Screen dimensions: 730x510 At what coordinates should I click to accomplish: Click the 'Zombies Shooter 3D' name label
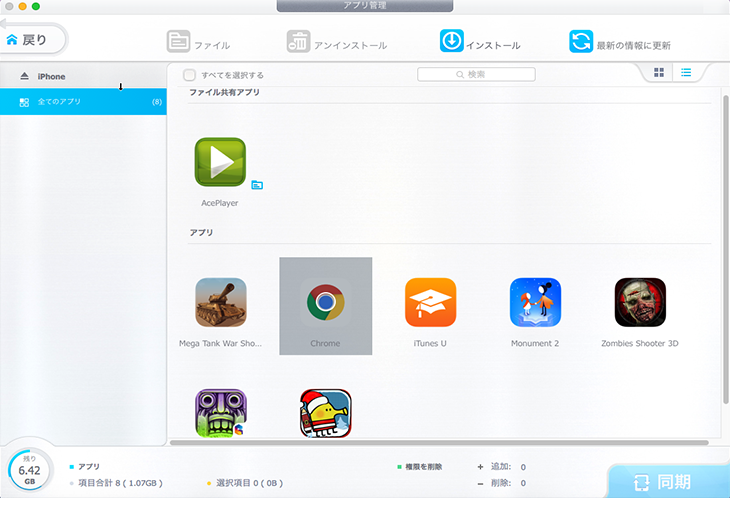click(640, 343)
